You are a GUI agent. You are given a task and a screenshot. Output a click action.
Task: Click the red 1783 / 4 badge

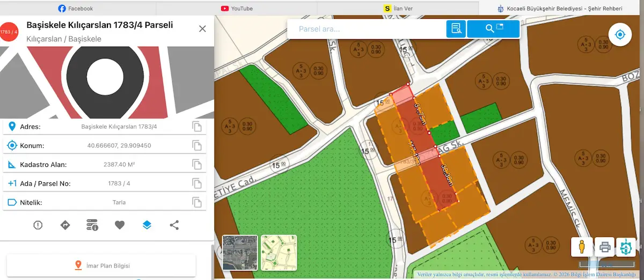[x=9, y=32]
